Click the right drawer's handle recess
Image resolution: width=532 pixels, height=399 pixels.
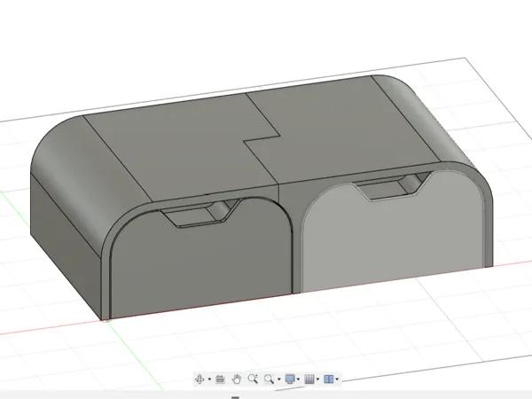[x=392, y=188]
